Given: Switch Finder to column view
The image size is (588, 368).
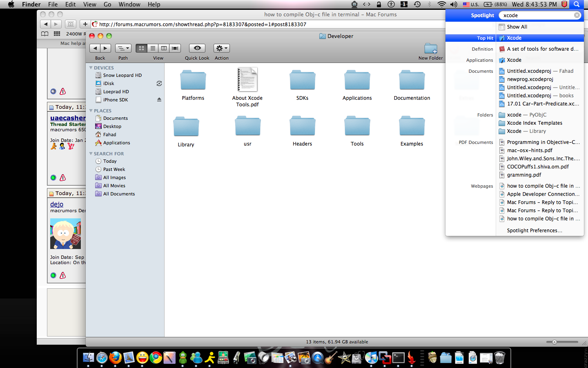Looking at the screenshot, I should 164,48.
